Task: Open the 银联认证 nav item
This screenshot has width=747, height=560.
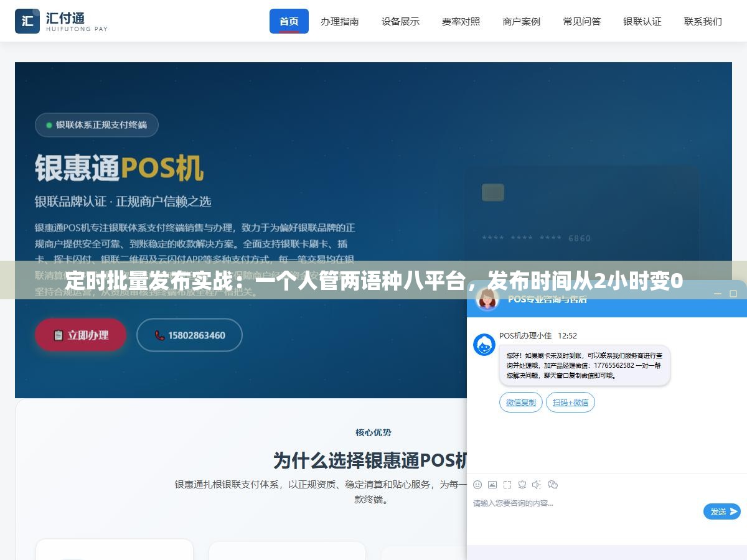Action: pyautogui.click(x=642, y=21)
